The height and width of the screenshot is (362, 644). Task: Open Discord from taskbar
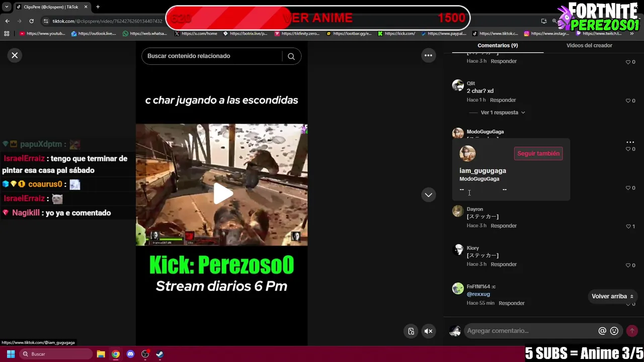(x=130, y=354)
